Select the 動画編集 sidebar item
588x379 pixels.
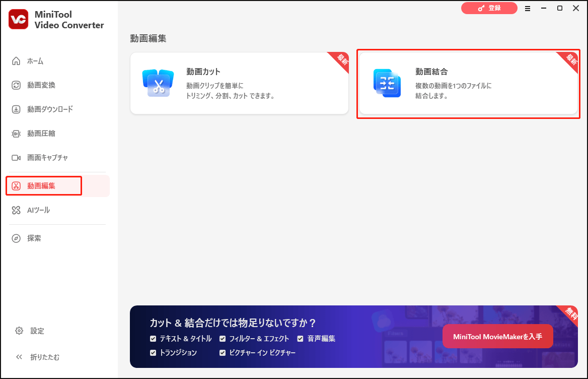click(x=57, y=186)
